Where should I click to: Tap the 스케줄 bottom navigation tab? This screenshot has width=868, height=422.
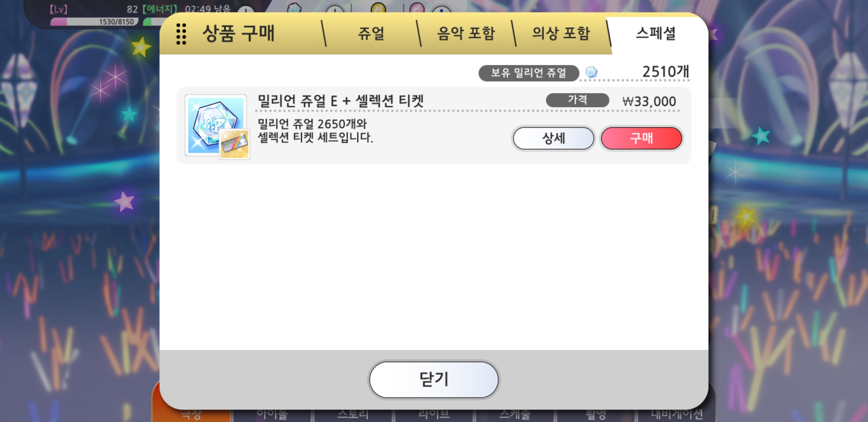coord(515,414)
